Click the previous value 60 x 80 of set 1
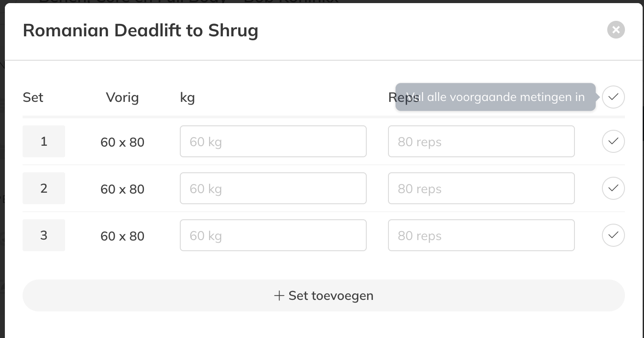Screen dimensions: 644x338 tap(122, 142)
